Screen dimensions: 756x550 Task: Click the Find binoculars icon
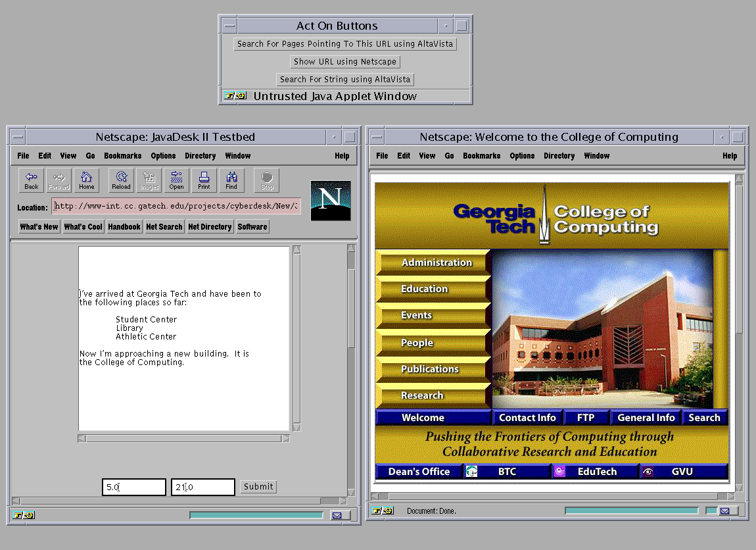(x=231, y=180)
